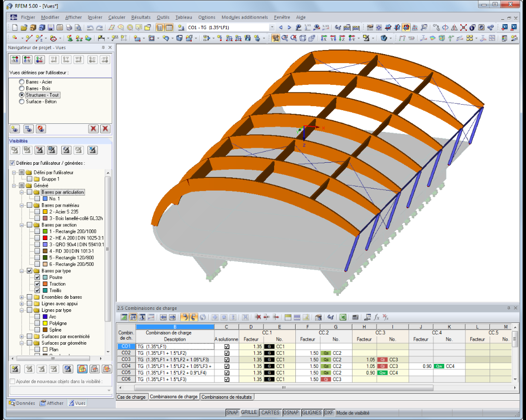Click the fx formula icon in table toolbar
526x420 pixels.
[x=376, y=317]
